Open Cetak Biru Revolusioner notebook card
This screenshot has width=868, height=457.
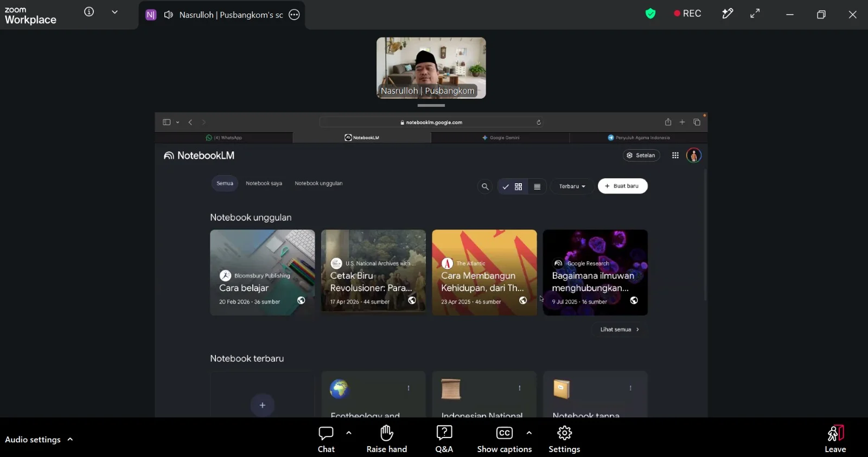pyautogui.click(x=373, y=273)
